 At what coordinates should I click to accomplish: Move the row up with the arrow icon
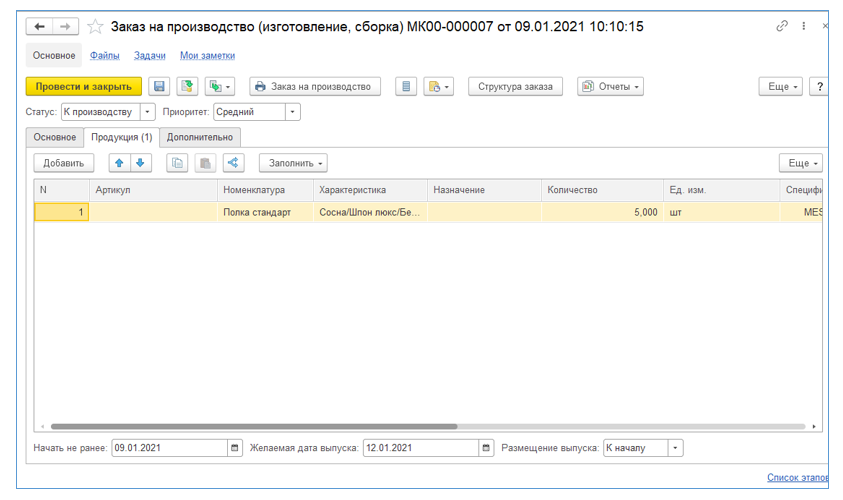(118, 163)
